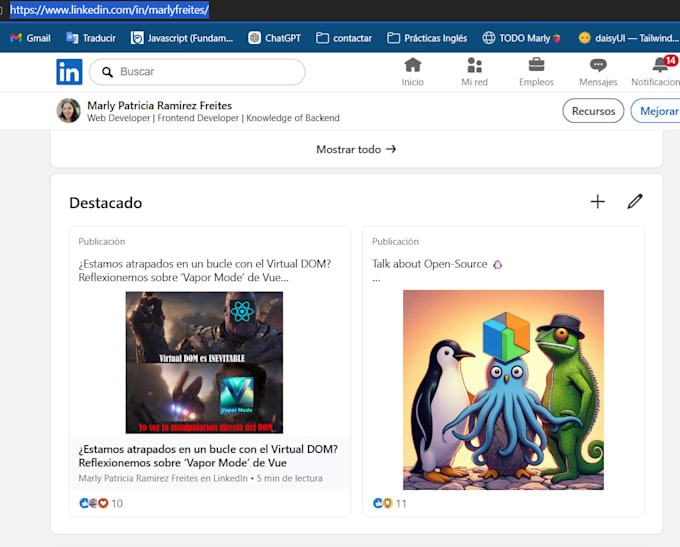Click Mostrar todo link
This screenshot has width=680, height=547.
click(x=356, y=149)
